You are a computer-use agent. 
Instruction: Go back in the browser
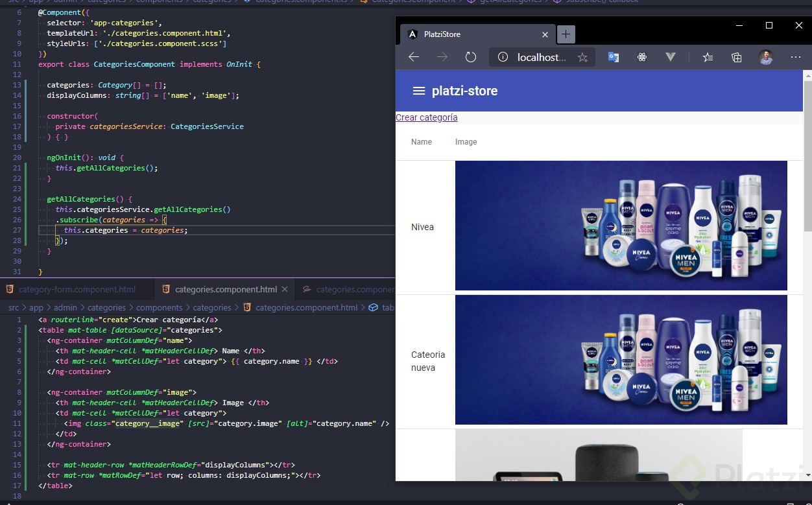[x=414, y=57]
